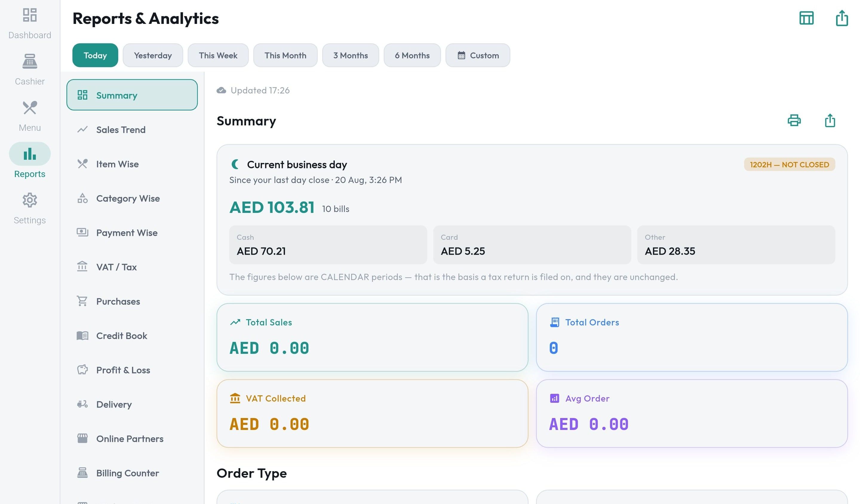The width and height of the screenshot is (860, 504).
Task: Select the 3 Months range
Action: 351,55
